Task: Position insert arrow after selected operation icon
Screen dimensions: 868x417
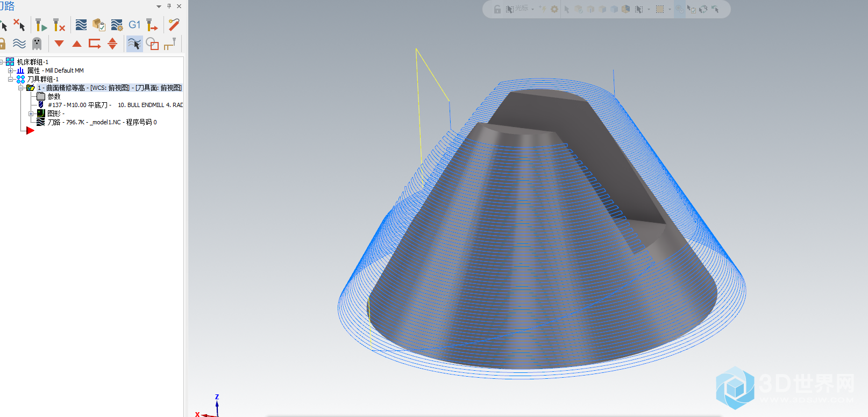Action: (95, 44)
